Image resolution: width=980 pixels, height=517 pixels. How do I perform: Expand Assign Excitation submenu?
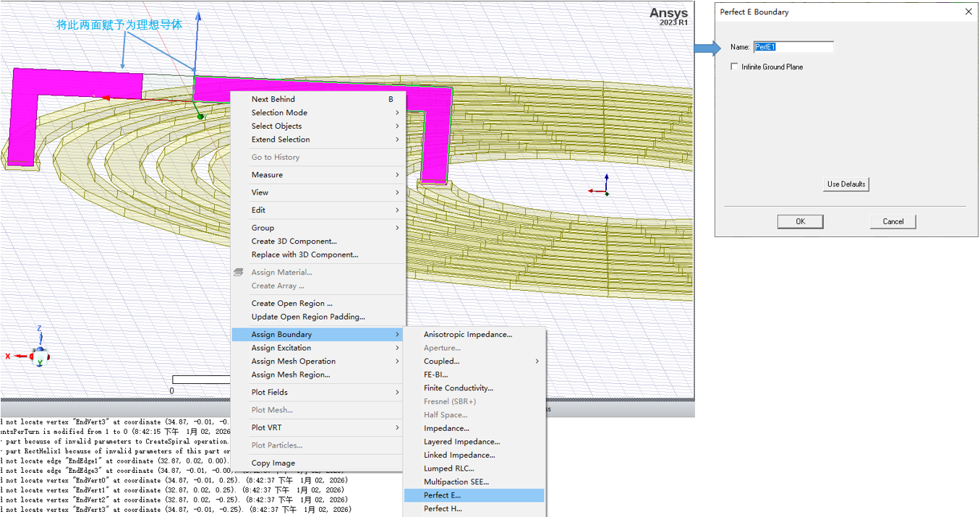point(318,348)
